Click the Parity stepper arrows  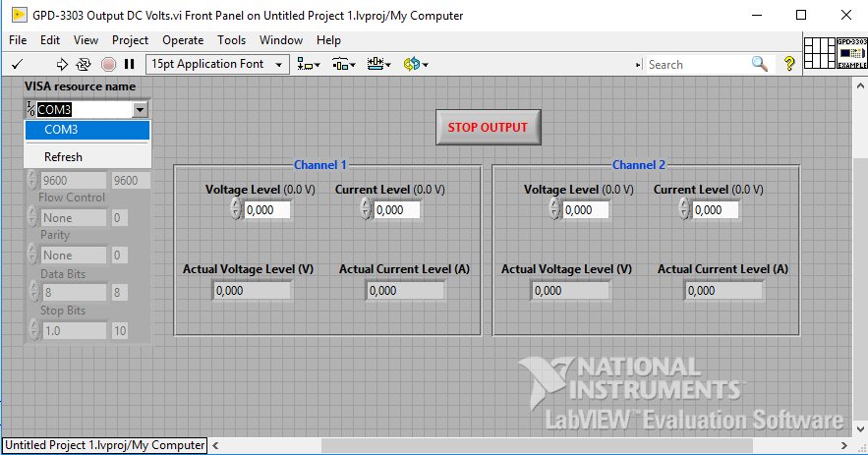33,255
